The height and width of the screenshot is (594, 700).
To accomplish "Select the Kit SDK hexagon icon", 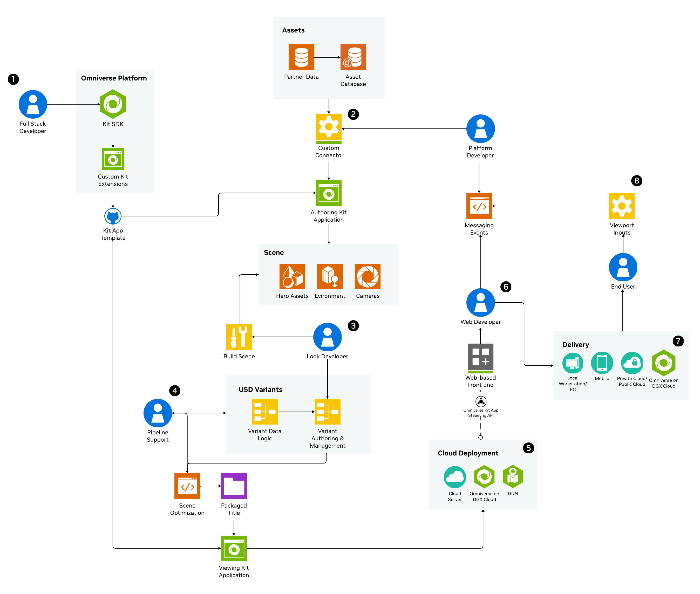I will 113,104.
